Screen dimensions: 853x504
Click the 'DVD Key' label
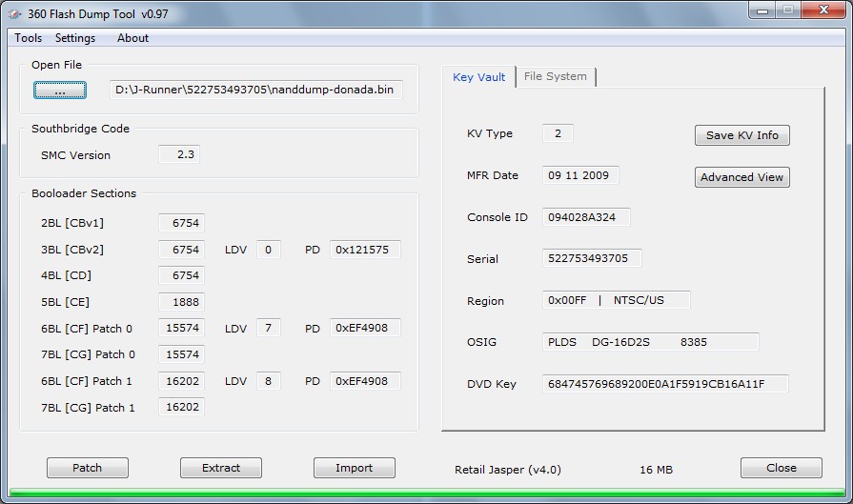coord(491,384)
